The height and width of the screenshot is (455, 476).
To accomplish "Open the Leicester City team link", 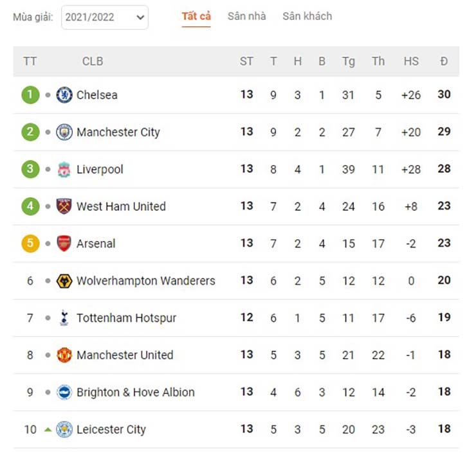I will pyautogui.click(x=111, y=429).
